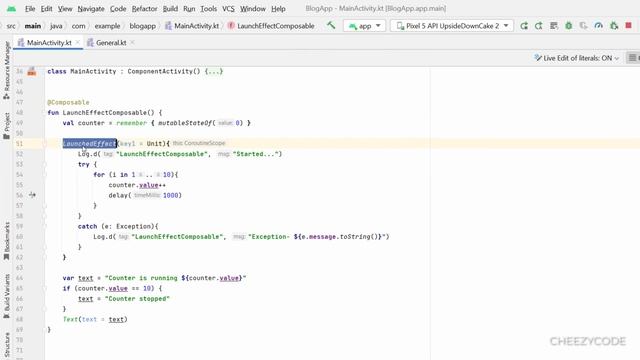The width and height of the screenshot is (640, 360).
Task: Click the LaunchEffectComposable breadcrumb
Action: [x=271, y=26]
